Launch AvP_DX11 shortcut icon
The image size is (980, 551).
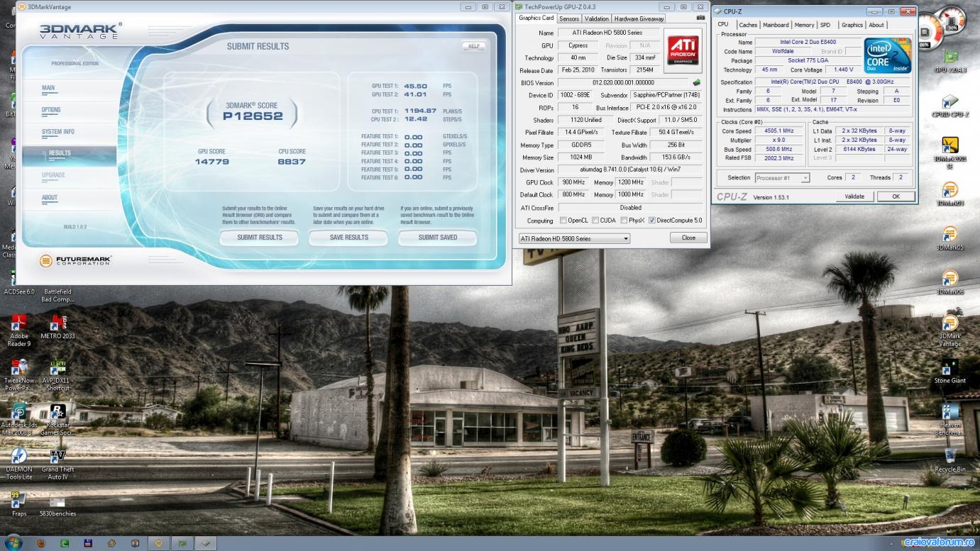57,374
